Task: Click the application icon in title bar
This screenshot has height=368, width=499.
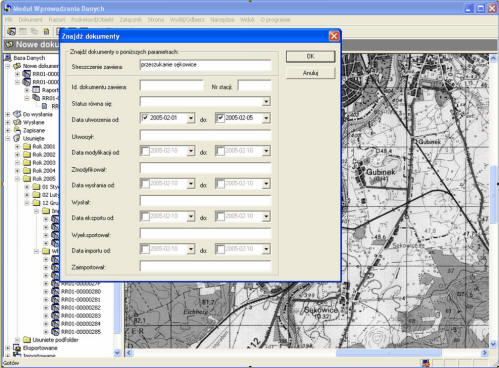Action: point(7,8)
